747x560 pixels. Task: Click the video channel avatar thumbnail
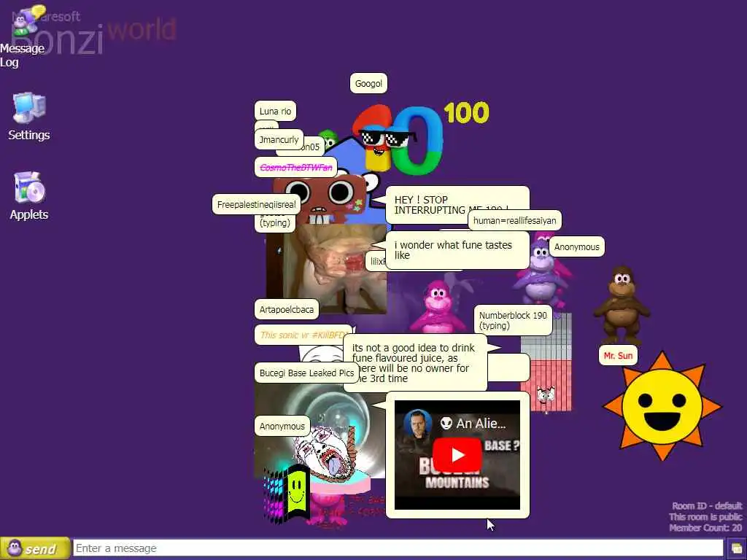[x=417, y=424]
